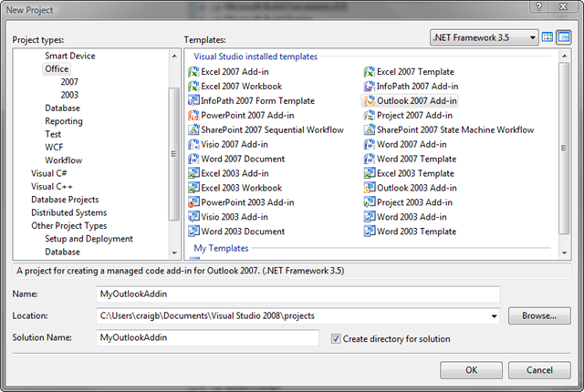
Task: Select the Project 2003 Add-in icon
Action: 370,202
